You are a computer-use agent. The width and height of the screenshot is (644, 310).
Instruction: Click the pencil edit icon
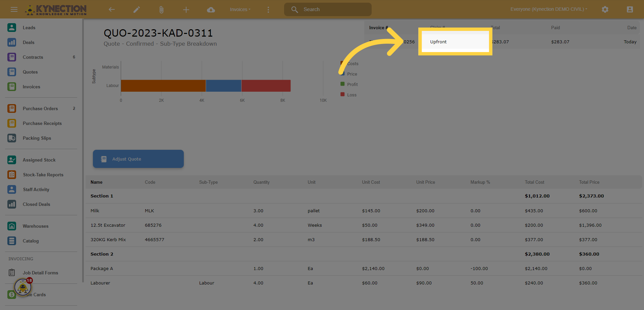(x=137, y=10)
